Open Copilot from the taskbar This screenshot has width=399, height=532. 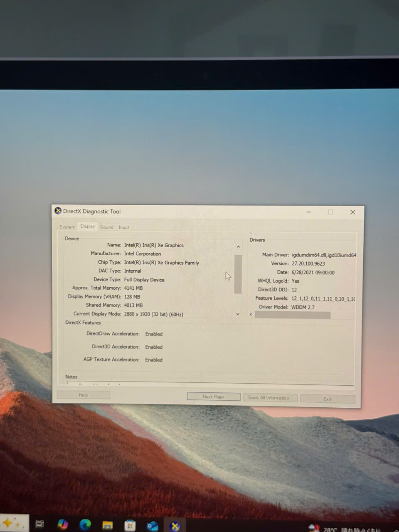63,524
